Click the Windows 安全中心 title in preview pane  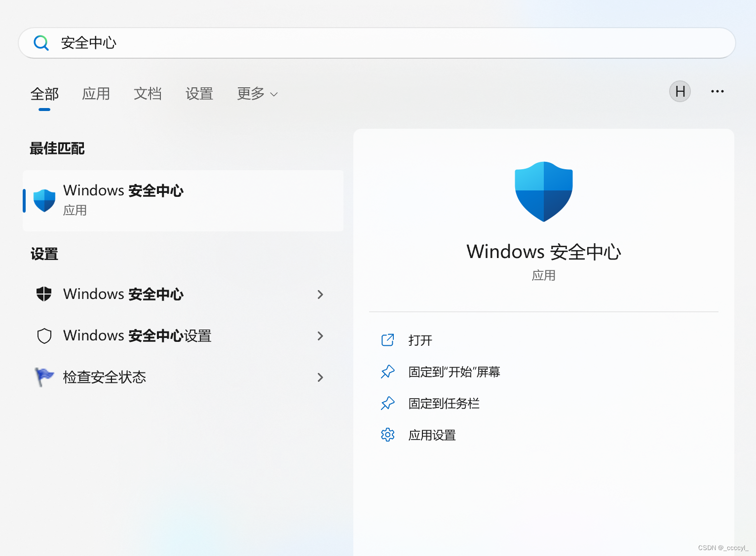point(544,252)
